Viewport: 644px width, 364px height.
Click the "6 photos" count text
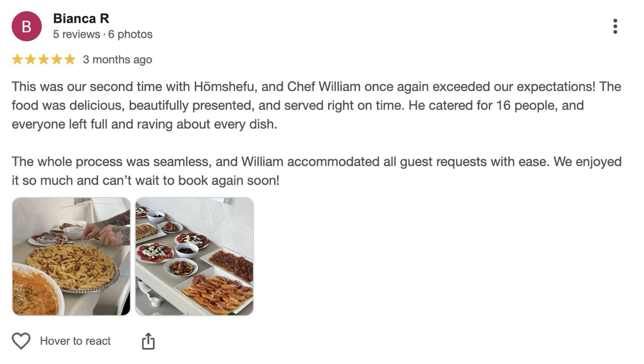click(130, 34)
